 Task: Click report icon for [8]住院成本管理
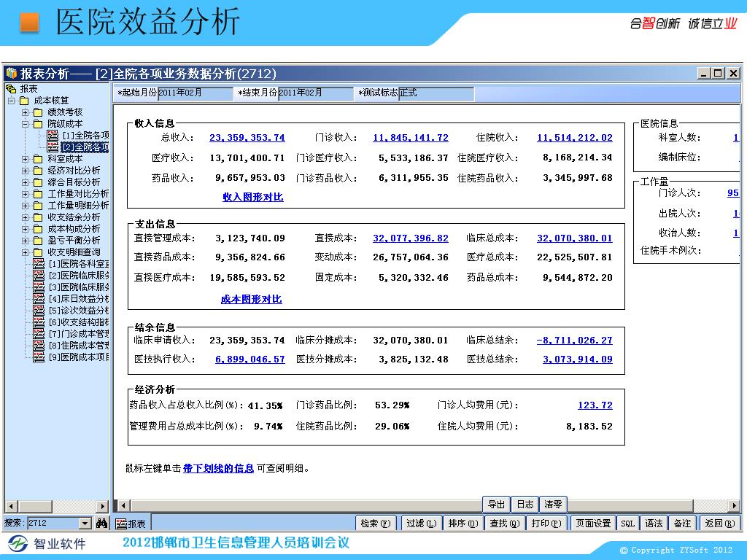coord(39,345)
